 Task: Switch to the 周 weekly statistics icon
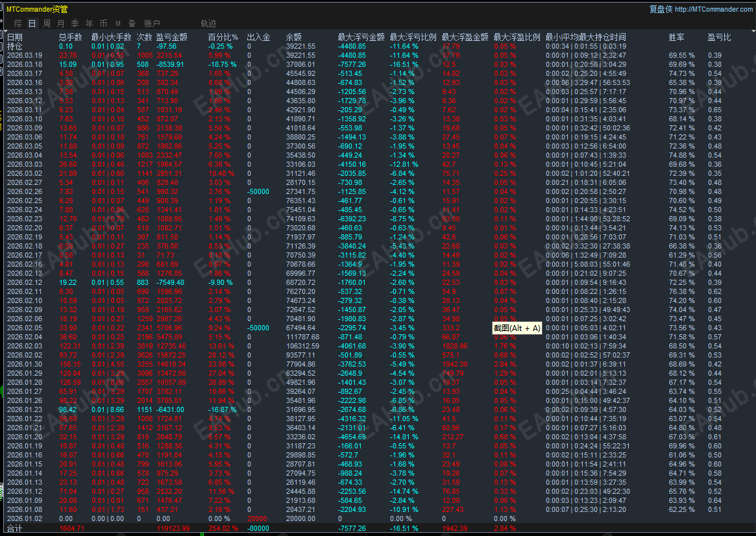[45, 23]
